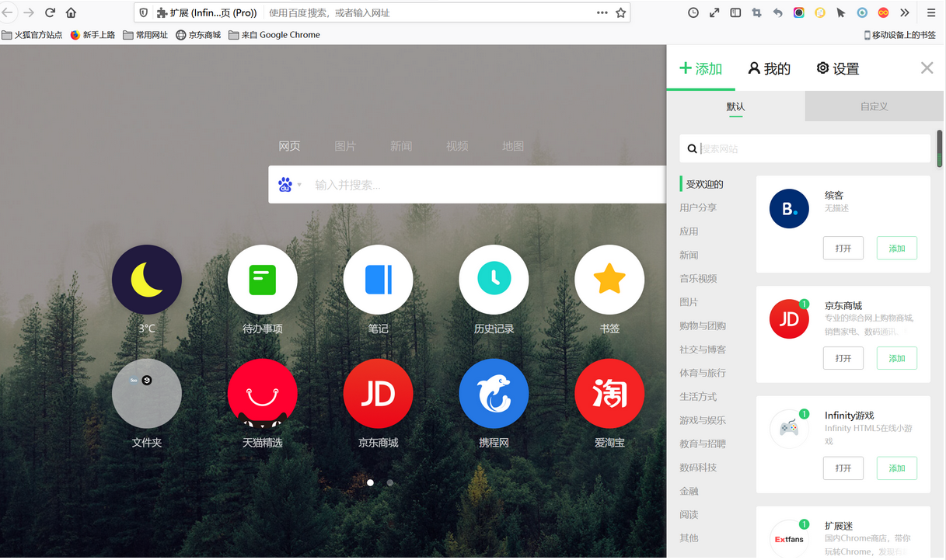Click 添加 on the 缤客 card

897,249
